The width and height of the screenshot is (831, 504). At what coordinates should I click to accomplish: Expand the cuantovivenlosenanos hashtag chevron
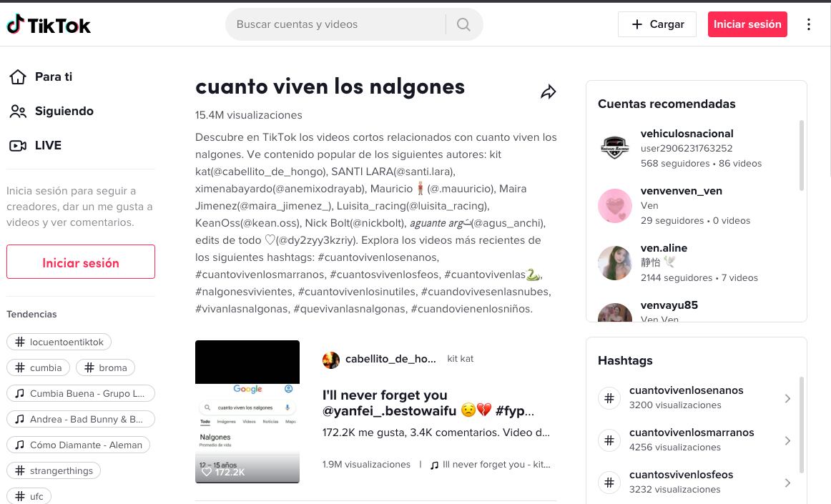coord(787,398)
